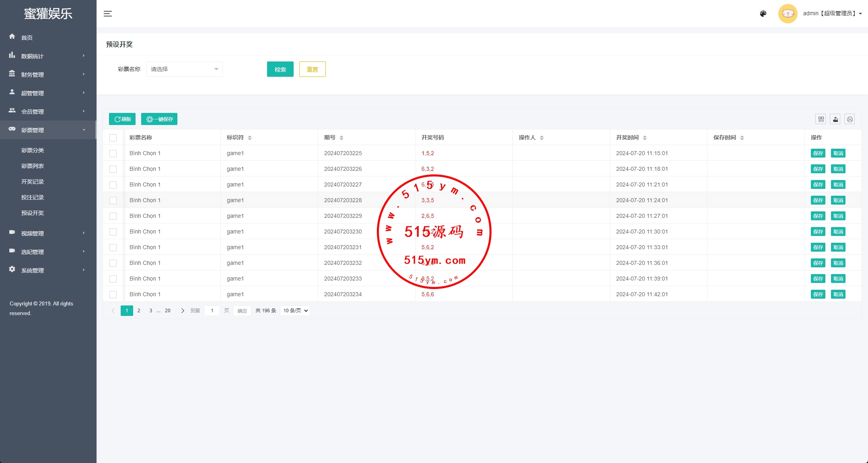Check the row for period 202407203230
Screen dimensions: 868x463
point(113,232)
